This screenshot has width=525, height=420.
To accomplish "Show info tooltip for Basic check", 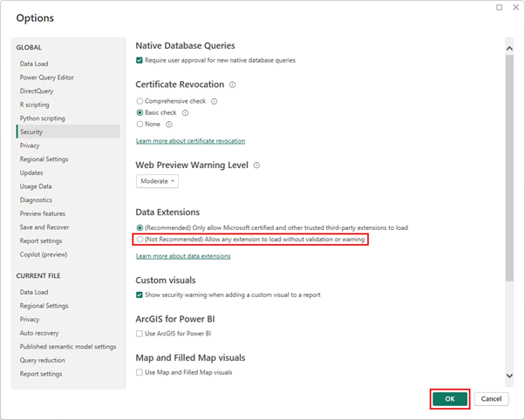I will 185,113.
